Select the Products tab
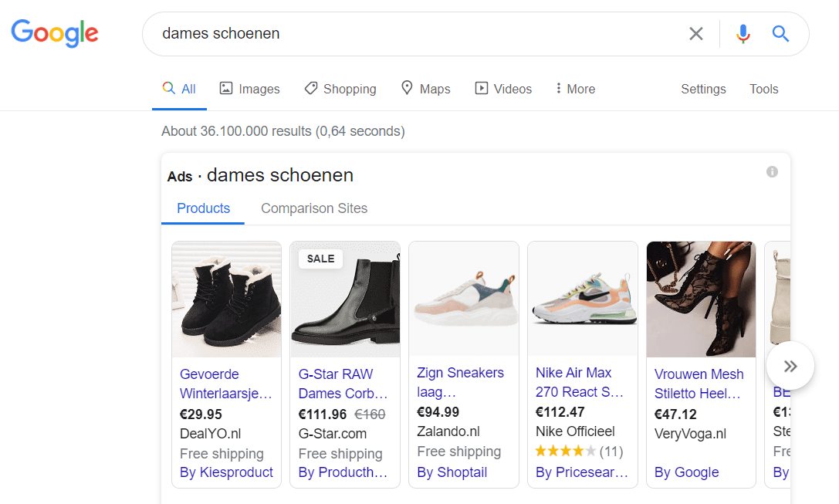 click(202, 208)
